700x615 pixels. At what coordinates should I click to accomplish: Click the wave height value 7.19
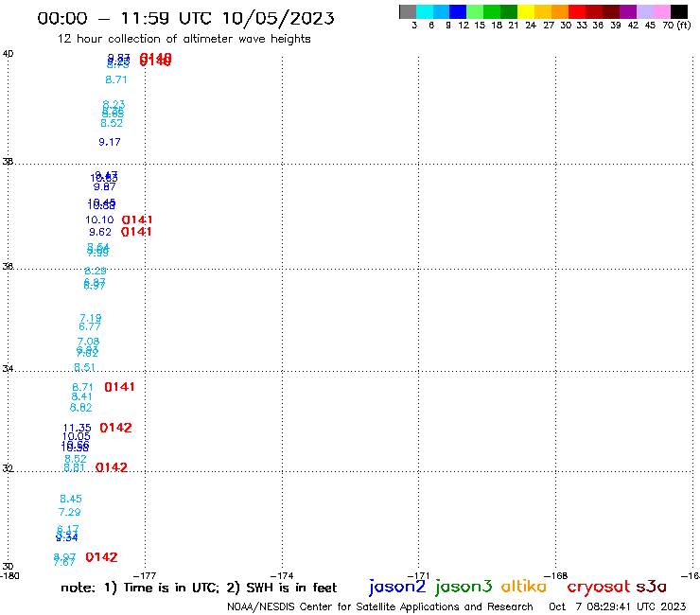[91, 318]
